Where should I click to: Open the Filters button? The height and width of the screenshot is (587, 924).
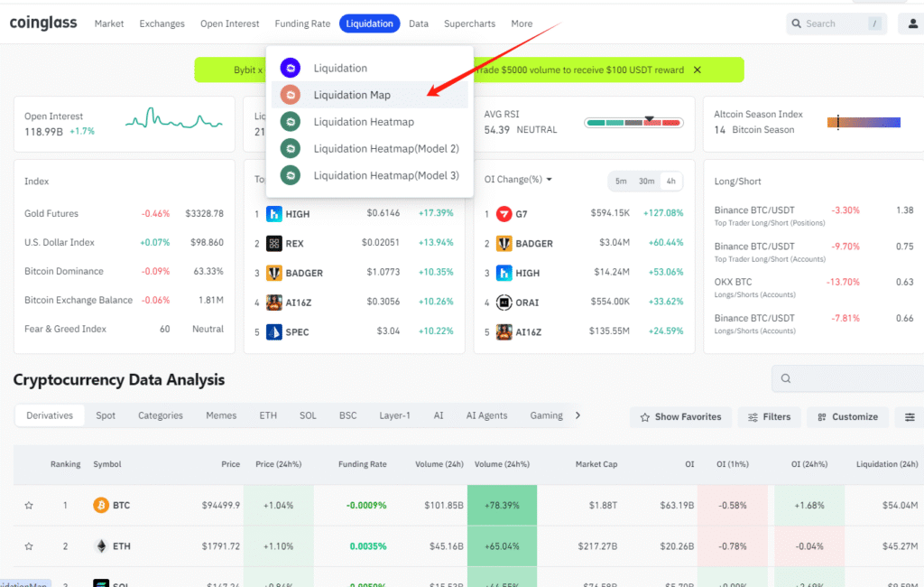768,417
